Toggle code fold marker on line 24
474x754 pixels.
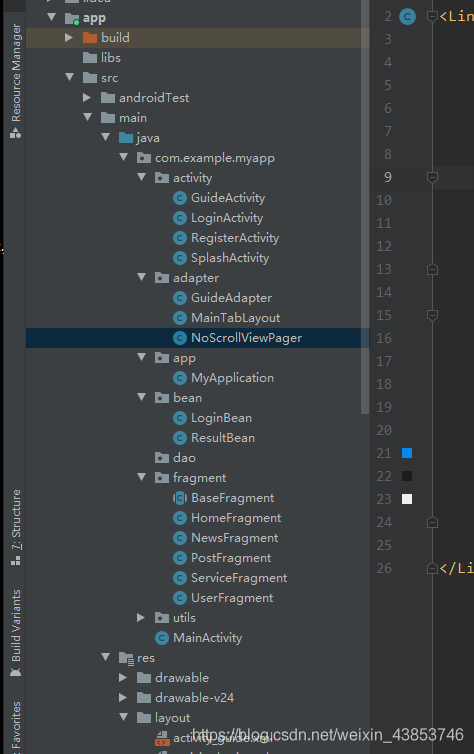click(432, 522)
